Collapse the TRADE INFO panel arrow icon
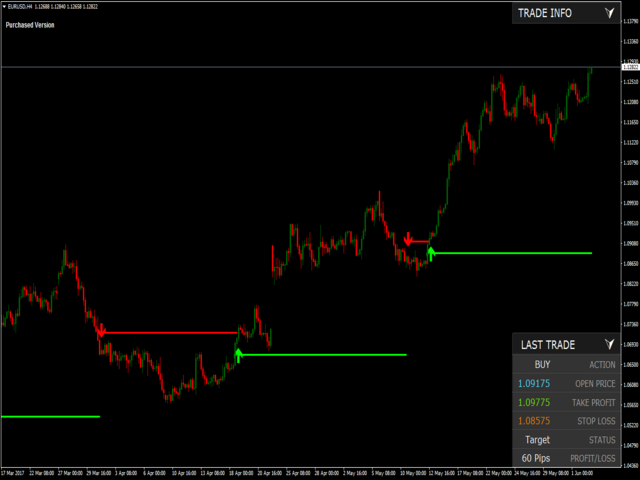Screen dimensions: 640x480 (x=609, y=13)
